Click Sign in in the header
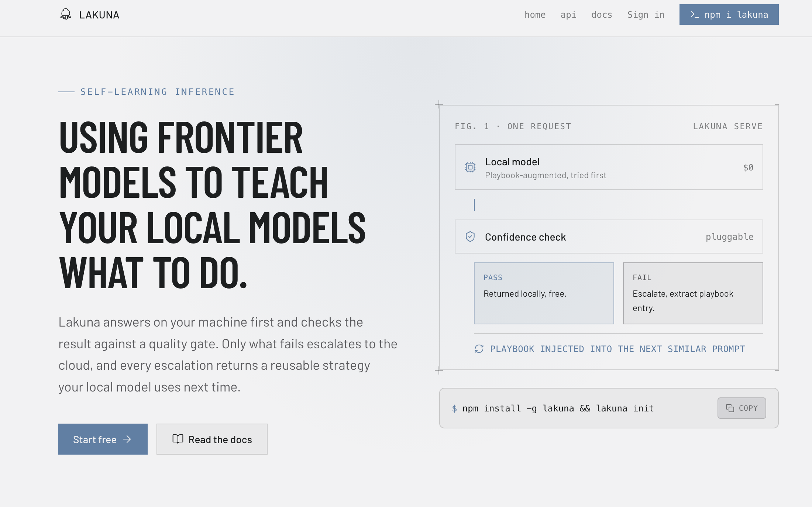812x507 pixels. [646, 15]
